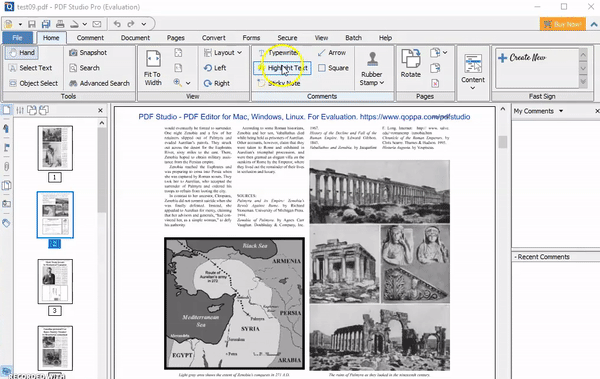Click the delete pages icon
This screenshot has width=600, height=379.
(x=435, y=83)
